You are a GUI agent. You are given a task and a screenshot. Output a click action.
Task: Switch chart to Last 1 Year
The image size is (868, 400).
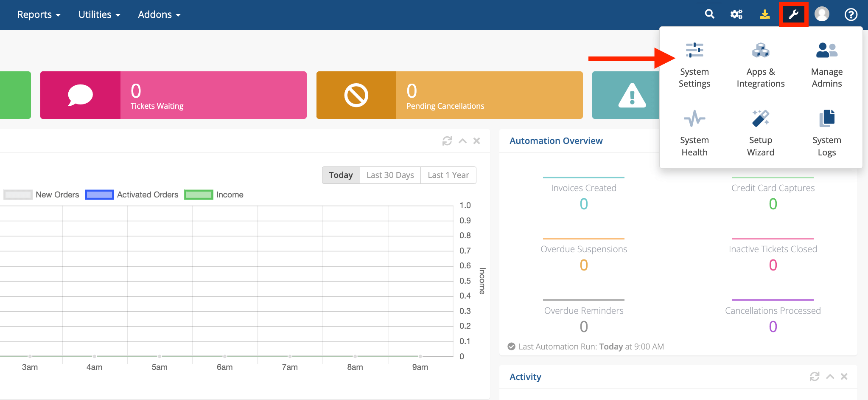448,175
